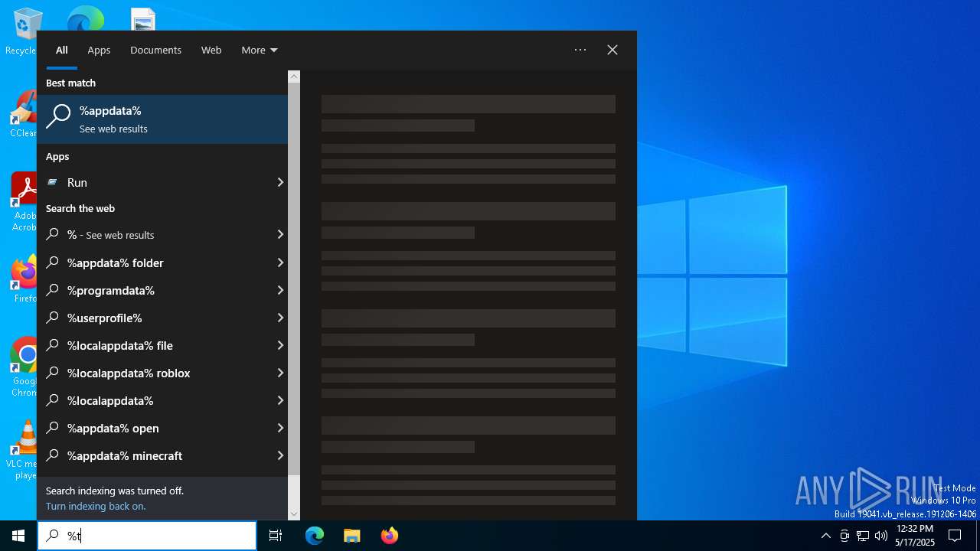
Task: Select the '% - See web results' suggestion
Action: pos(155,235)
